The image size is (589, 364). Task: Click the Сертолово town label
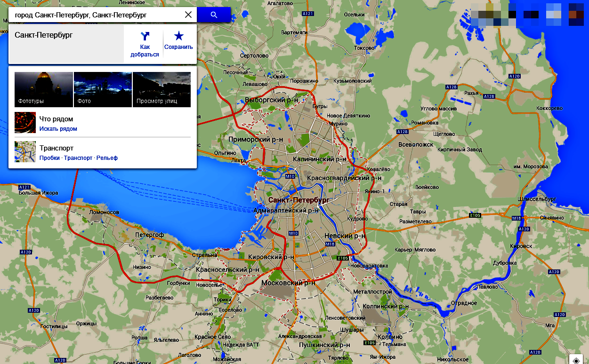click(254, 55)
